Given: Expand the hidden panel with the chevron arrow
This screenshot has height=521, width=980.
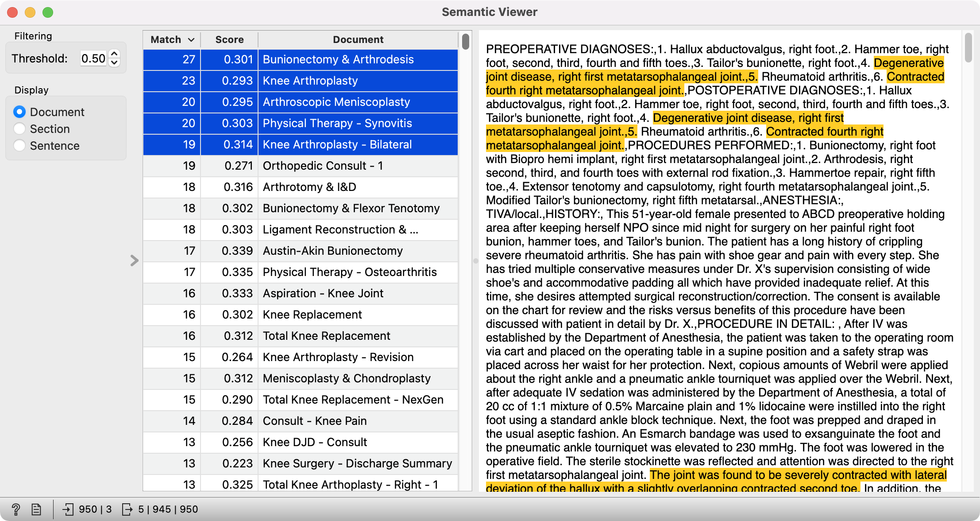Looking at the screenshot, I should [135, 260].
